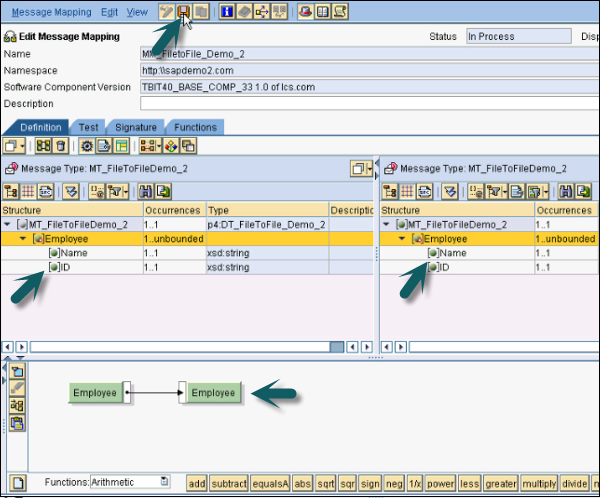Open dropdown arrow beside source Message Type window icon

click(369, 168)
